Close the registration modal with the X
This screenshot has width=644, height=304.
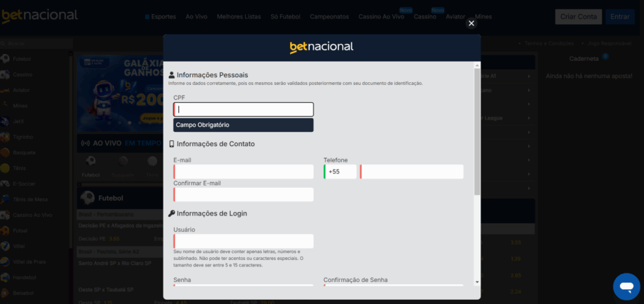471,23
